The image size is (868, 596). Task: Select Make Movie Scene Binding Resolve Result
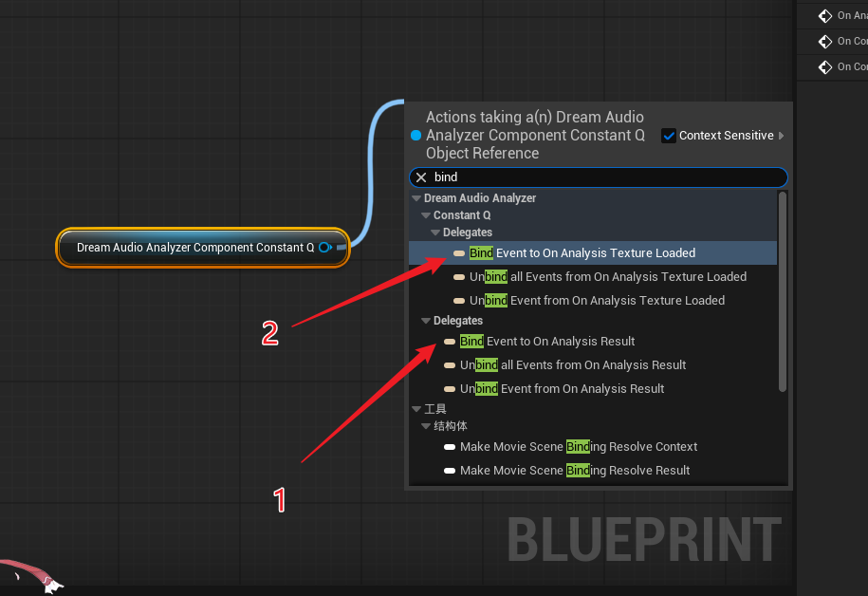pos(575,471)
